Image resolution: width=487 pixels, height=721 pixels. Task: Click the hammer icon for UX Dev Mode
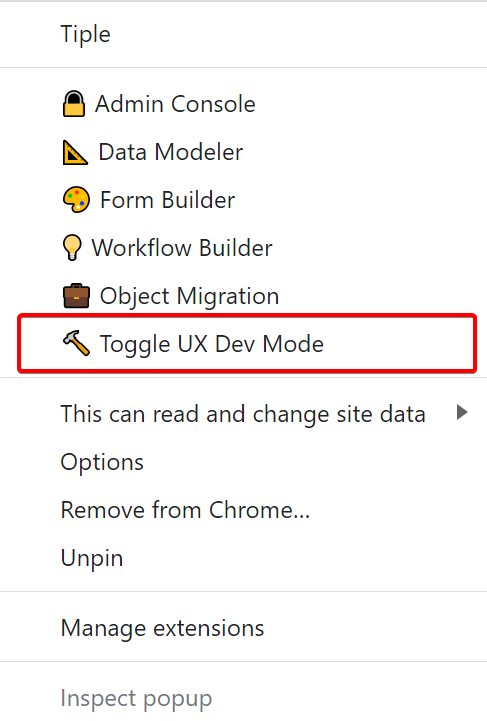[76, 343]
